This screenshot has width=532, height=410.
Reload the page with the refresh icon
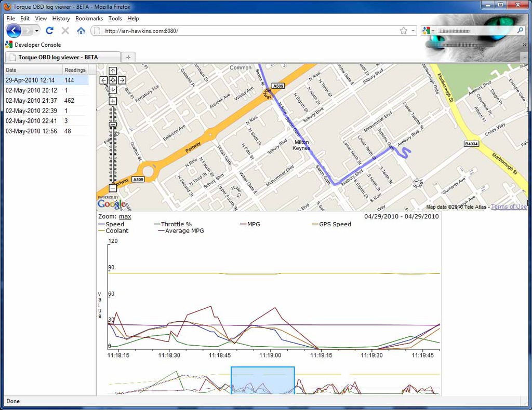[50, 31]
